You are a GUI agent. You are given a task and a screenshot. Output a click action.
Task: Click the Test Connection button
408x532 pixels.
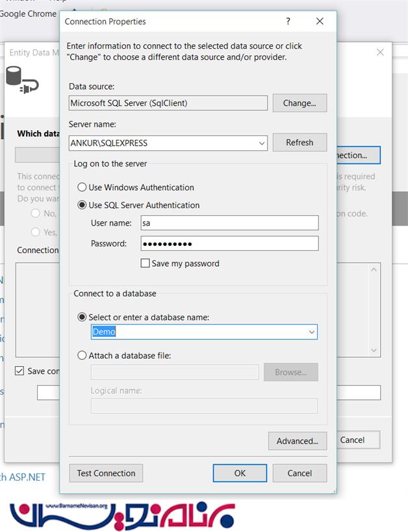click(x=106, y=473)
